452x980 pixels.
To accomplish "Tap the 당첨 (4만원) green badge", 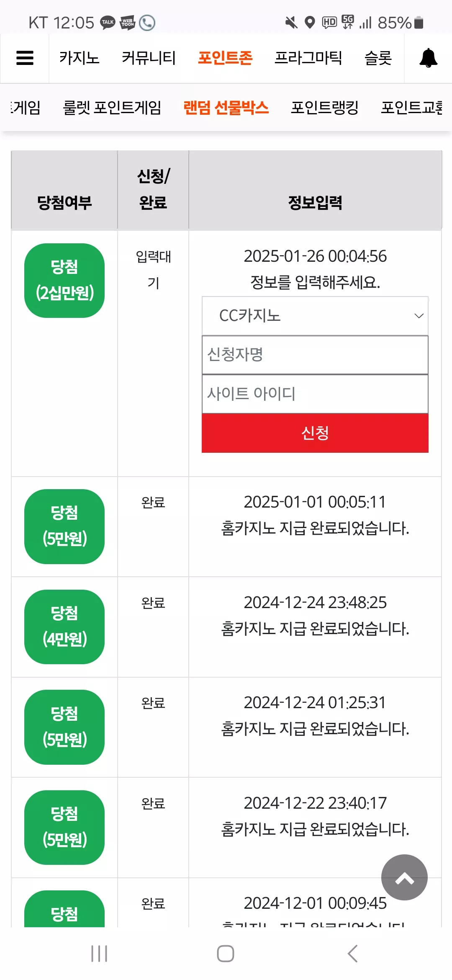I will pyautogui.click(x=64, y=627).
